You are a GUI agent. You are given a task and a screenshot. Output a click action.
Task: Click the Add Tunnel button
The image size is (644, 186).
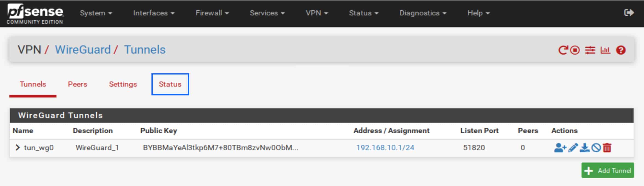608,170
